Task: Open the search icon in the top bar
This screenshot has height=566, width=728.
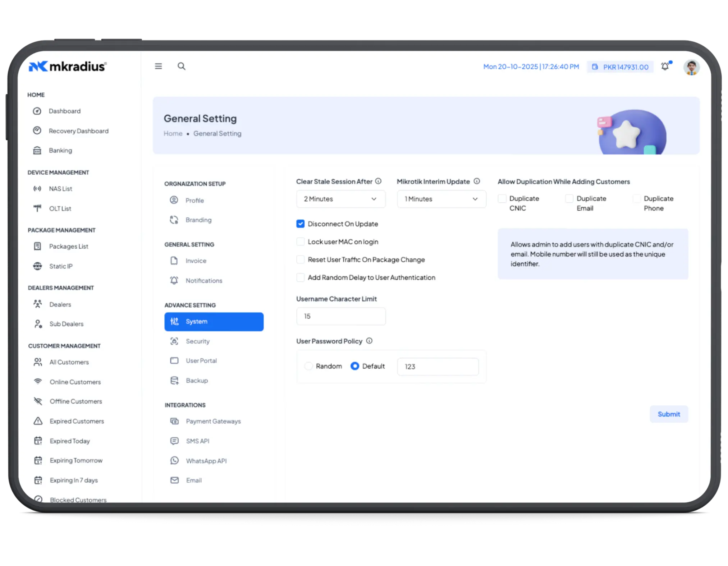Action: (x=182, y=66)
